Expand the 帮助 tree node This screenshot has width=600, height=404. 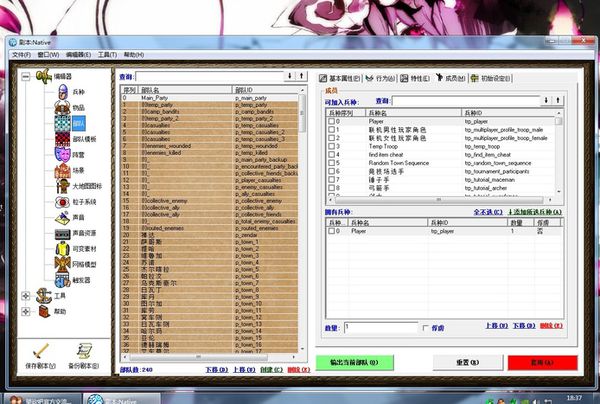click(25, 311)
